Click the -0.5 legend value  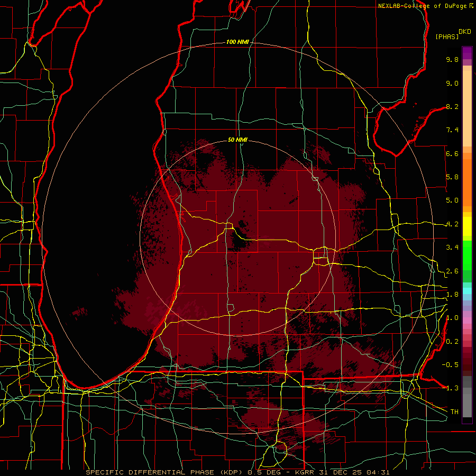pyautogui.click(x=450, y=365)
